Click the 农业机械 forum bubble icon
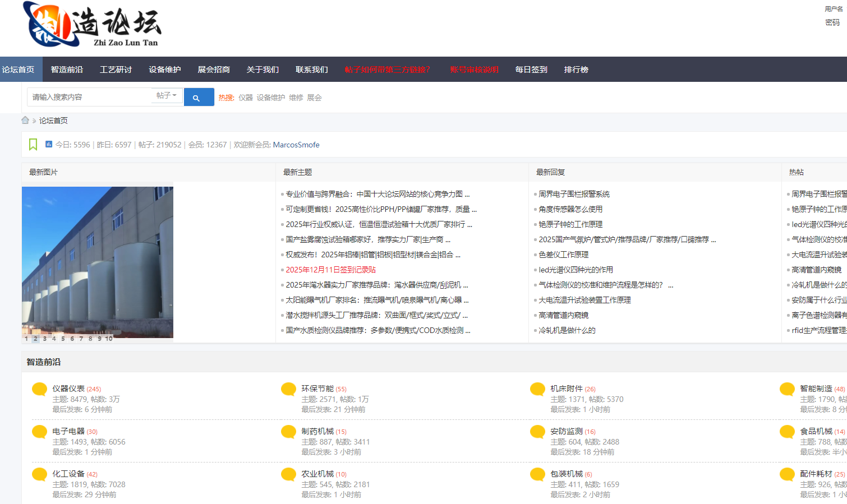The height and width of the screenshot is (504, 847). 288,474
